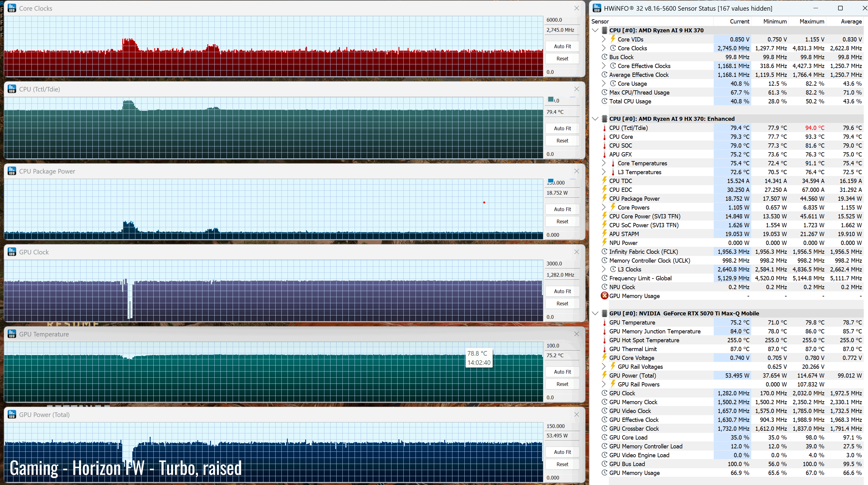This screenshot has height=485, width=868.
Task: Click Auto Fit in GPU Clock graph
Action: [562, 291]
